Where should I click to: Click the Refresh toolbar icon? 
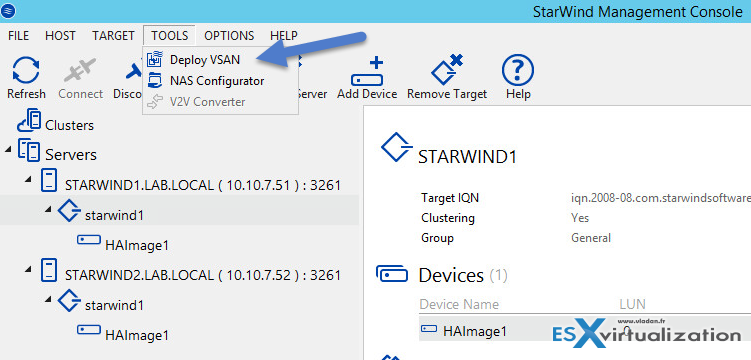26,70
